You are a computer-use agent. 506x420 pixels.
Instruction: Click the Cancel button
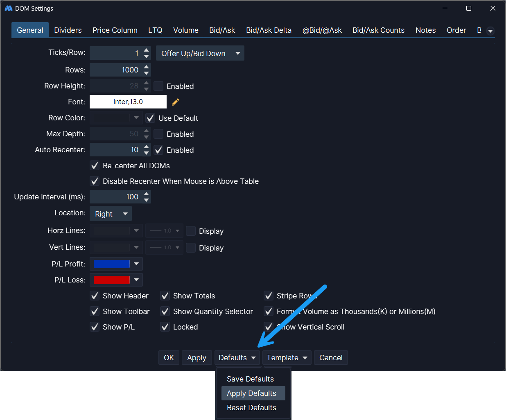330,358
